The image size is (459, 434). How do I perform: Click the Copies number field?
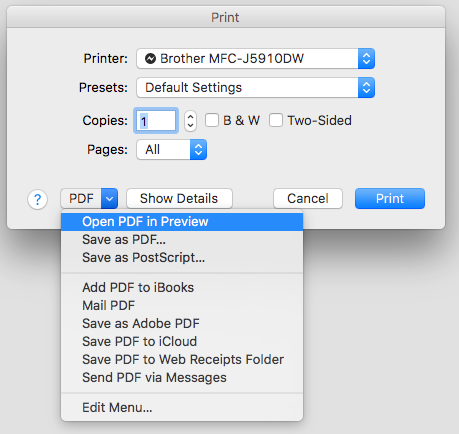click(156, 121)
